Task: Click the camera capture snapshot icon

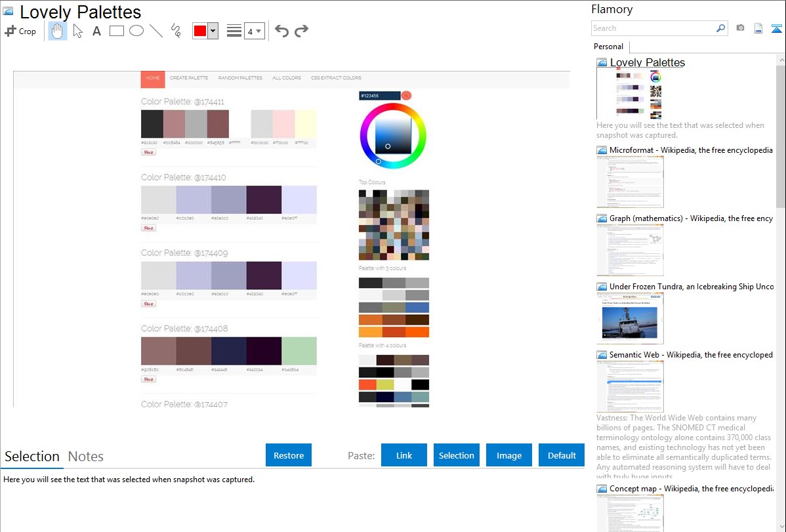Action: [x=740, y=28]
